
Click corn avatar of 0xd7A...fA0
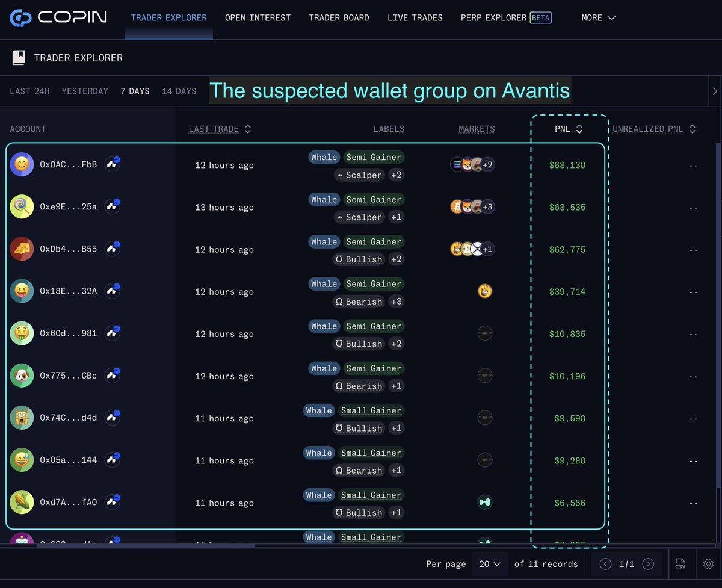pyautogui.click(x=22, y=502)
